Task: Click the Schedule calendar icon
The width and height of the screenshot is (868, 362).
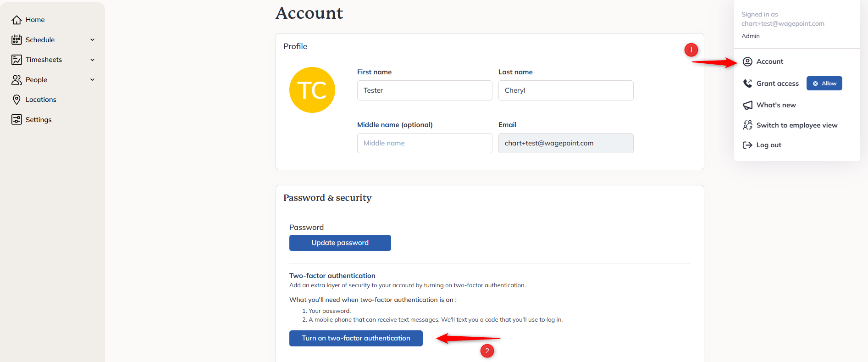Action: (x=17, y=40)
